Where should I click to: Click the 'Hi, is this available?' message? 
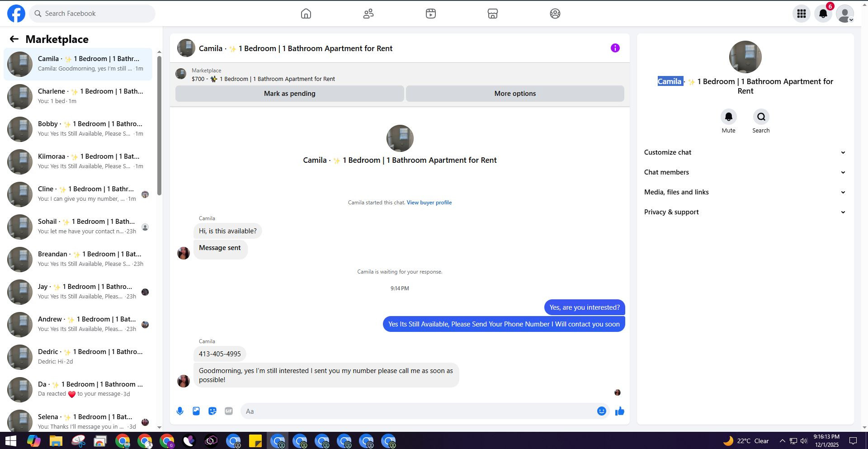[x=227, y=231]
